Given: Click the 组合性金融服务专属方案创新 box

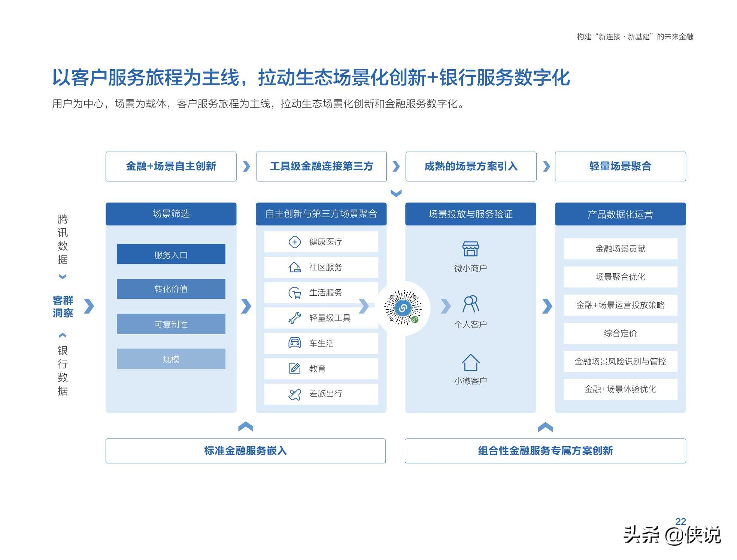Looking at the screenshot, I should click(x=545, y=451).
